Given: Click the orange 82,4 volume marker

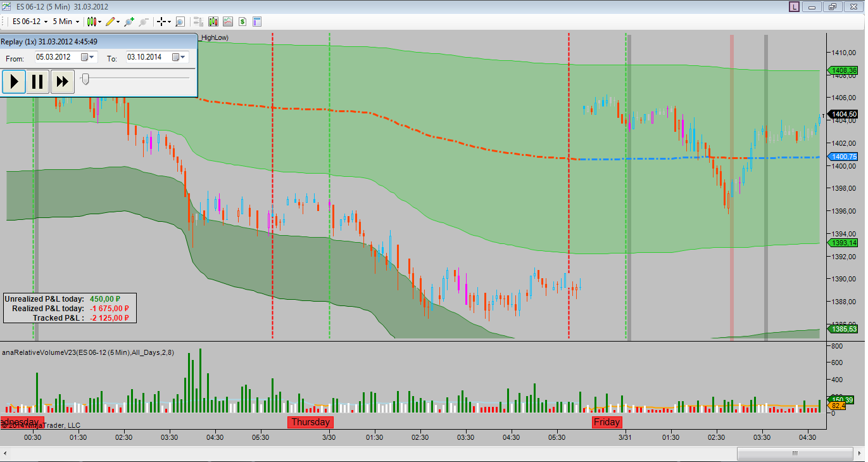Looking at the screenshot, I should [837, 406].
